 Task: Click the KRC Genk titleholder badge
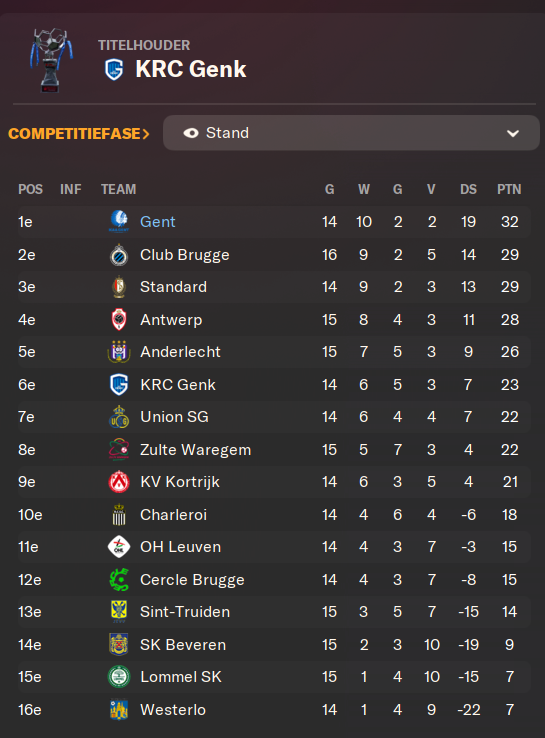pos(114,69)
